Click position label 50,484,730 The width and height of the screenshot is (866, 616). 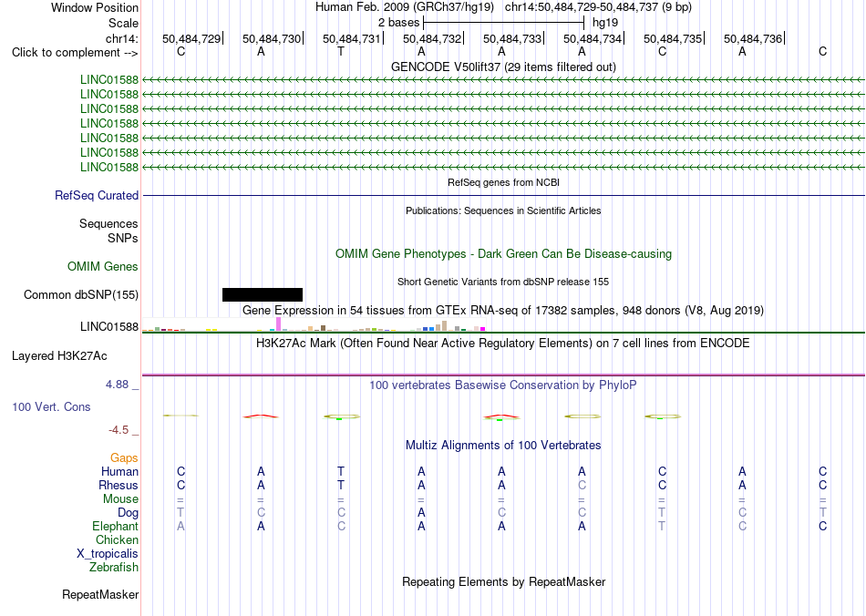pyautogui.click(x=272, y=38)
